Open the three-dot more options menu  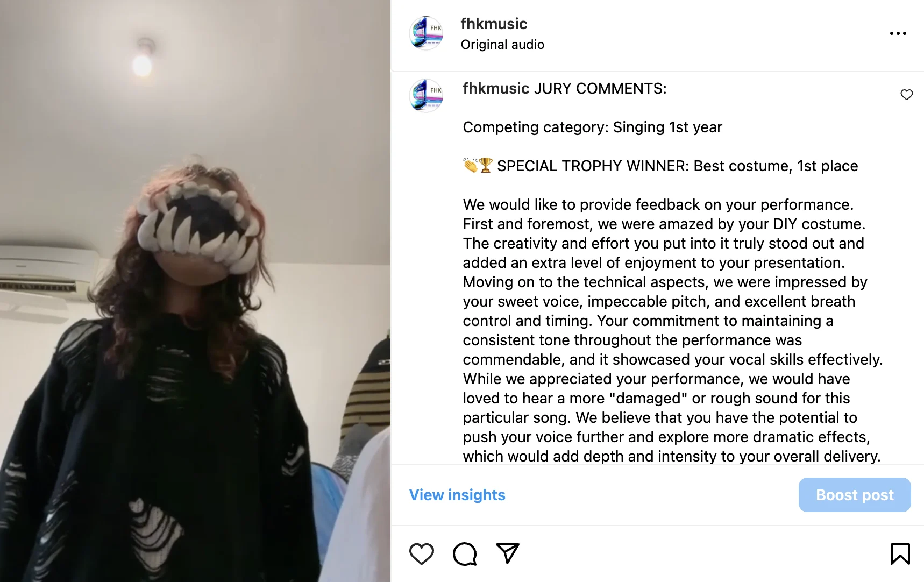click(898, 33)
